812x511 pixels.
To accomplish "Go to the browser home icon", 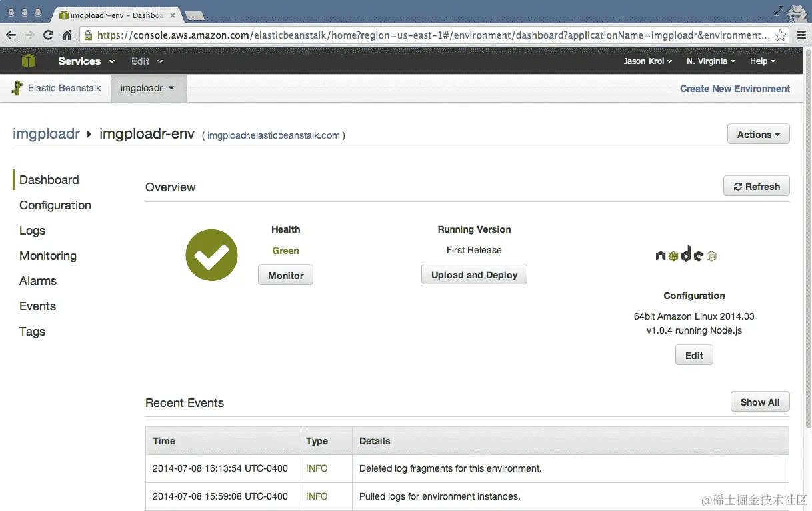I will [x=67, y=35].
